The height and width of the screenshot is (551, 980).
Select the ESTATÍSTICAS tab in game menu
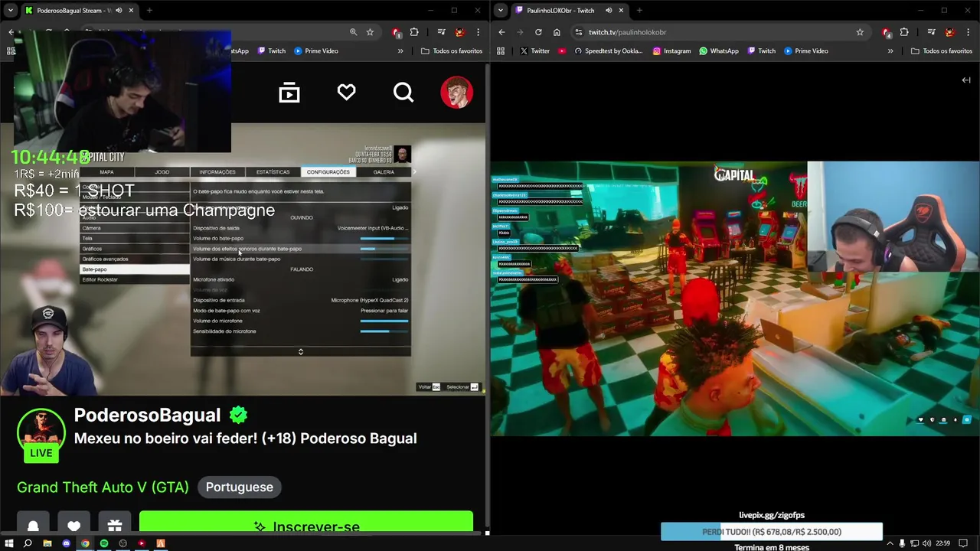[x=273, y=172]
